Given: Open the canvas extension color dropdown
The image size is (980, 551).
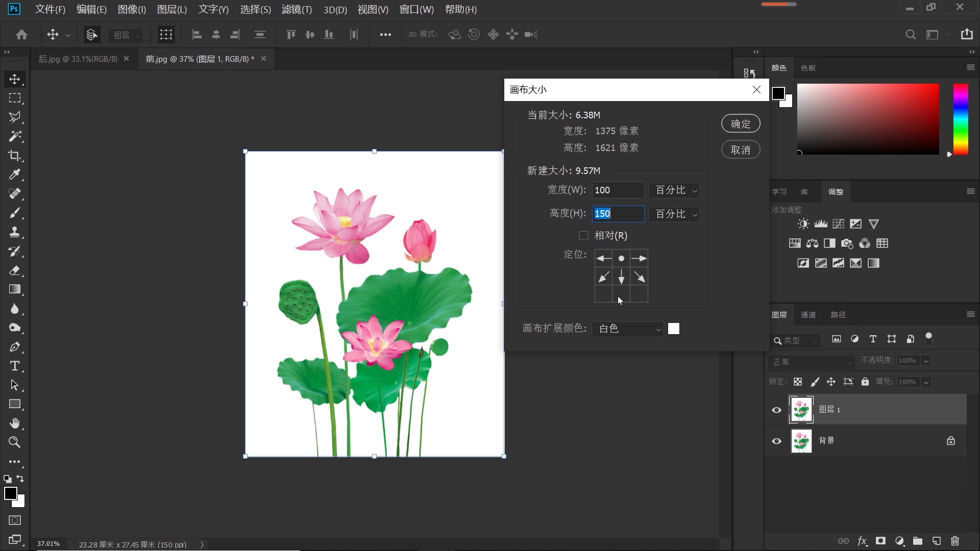Looking at the screenshot, I should click(627, 329).
